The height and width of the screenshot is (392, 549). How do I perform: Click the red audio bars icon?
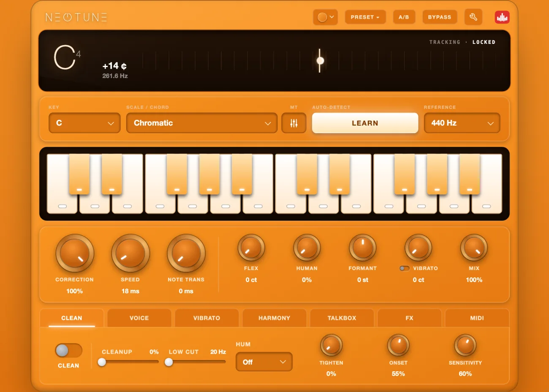pos(502,17)
